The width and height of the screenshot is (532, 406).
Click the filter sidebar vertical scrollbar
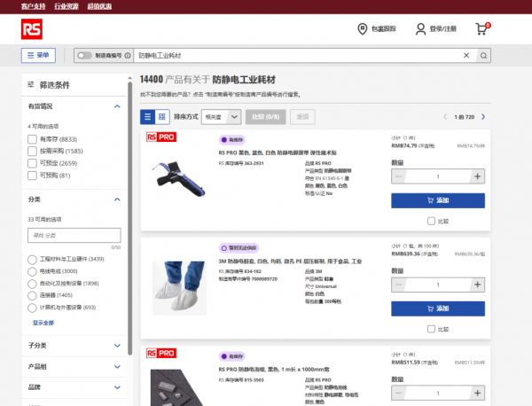point(129,217)
